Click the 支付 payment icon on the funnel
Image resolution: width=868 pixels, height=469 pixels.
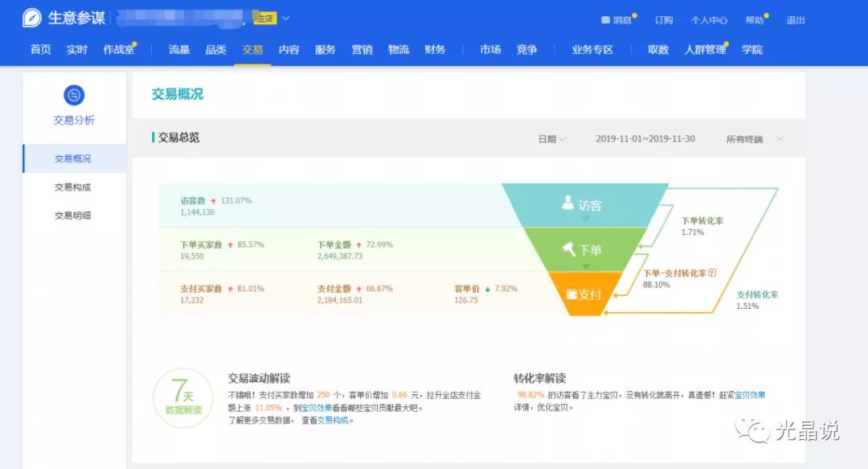click(x=572, y=294)
